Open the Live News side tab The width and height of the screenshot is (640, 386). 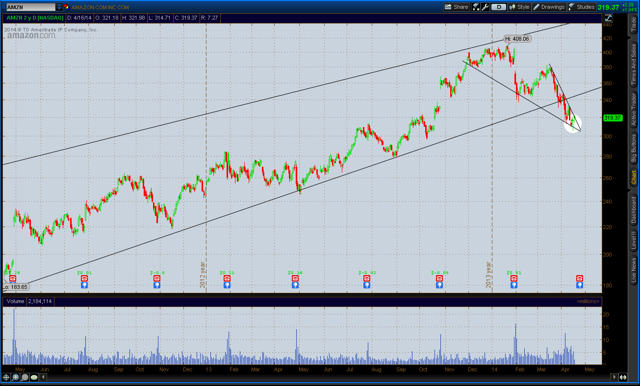point(633,270)
